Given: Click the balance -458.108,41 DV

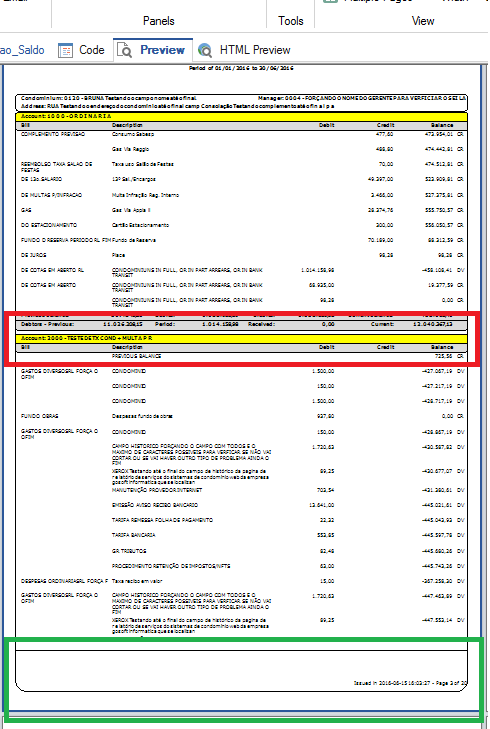Looking at the screenshot, I should (443, 270).
